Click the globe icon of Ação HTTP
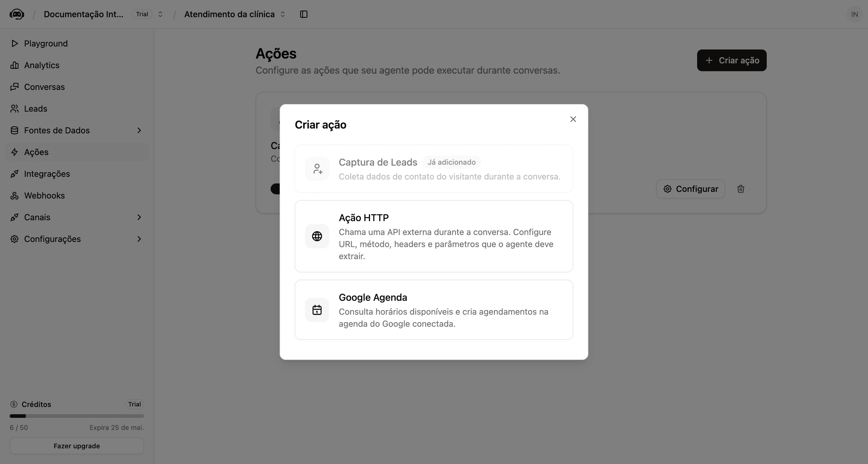This screenshot has width=868, height=464. coord(317,237)
